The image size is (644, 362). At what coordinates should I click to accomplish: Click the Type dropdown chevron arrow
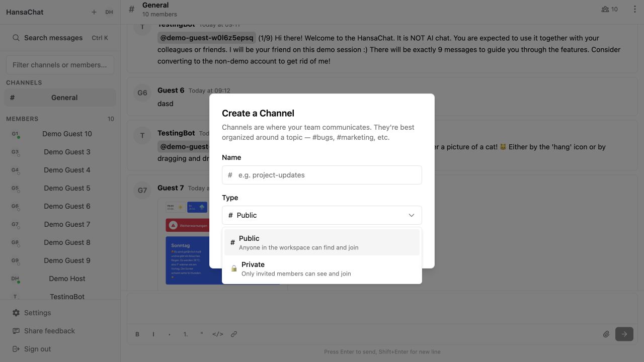coord(412,215)
